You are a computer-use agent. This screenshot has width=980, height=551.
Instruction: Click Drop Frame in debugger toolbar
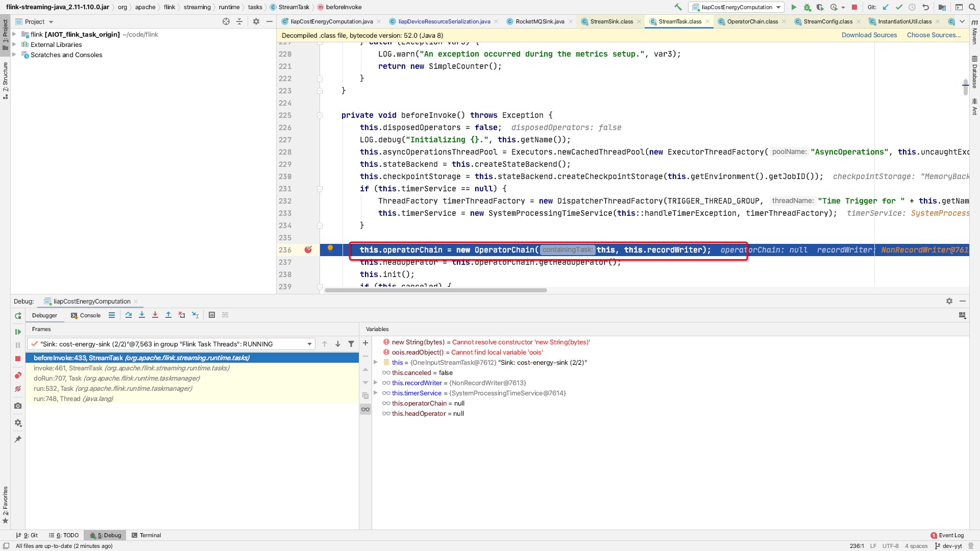tap(182, 315)
